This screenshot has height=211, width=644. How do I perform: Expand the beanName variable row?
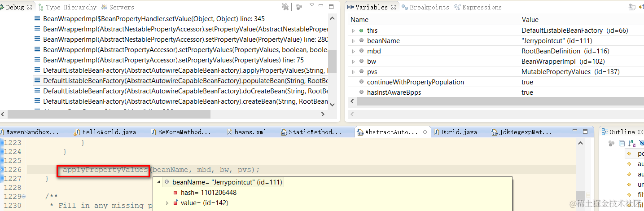354,41
